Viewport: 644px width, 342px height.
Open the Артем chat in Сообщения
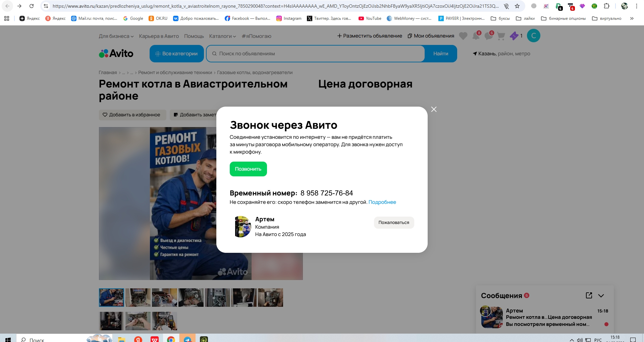coord(545,317)
